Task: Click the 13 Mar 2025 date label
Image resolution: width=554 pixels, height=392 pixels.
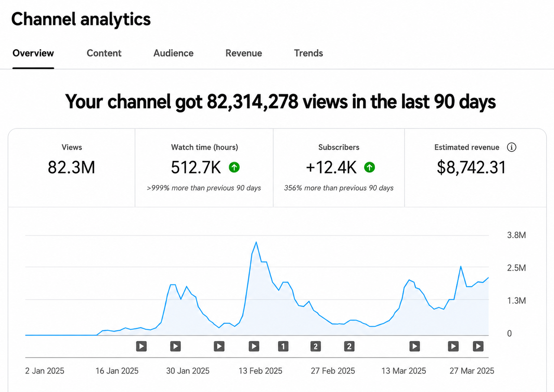Action: (404, 371)
